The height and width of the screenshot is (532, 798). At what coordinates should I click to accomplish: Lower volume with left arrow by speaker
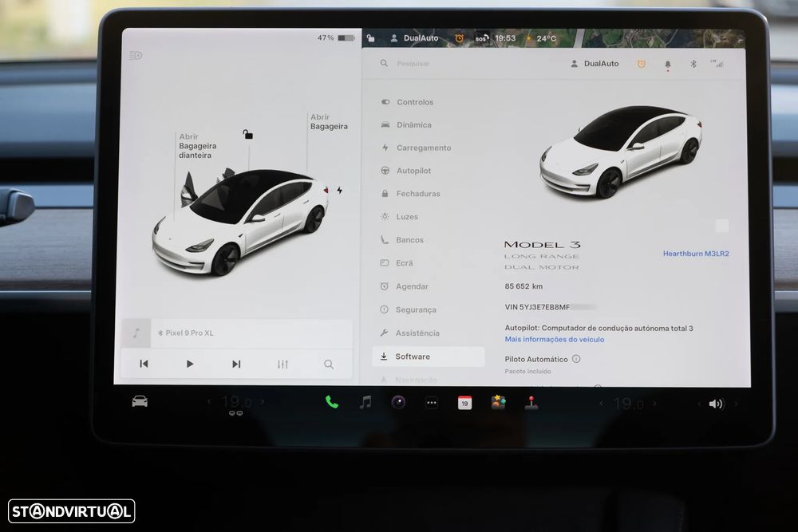[699, 404]
